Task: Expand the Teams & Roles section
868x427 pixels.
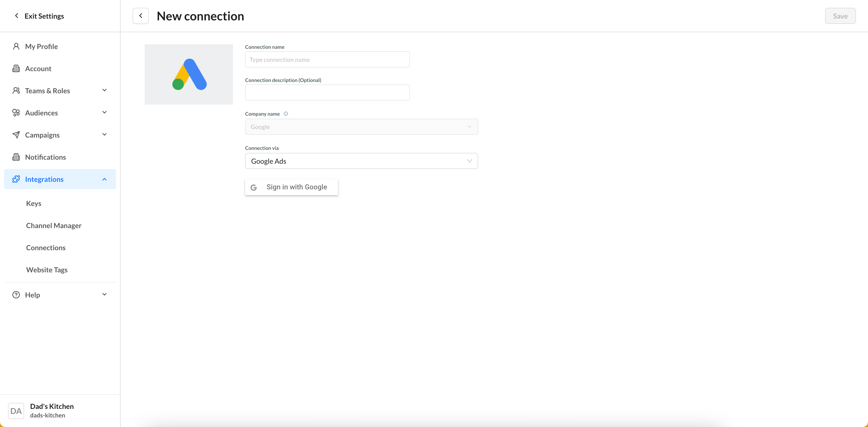Action: (x=104, y=90)
